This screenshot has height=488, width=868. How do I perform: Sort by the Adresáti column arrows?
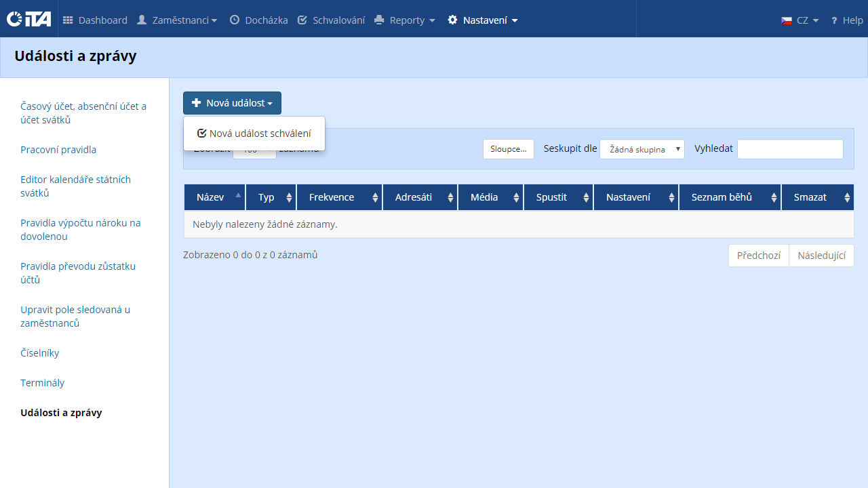tap(450, 197)
